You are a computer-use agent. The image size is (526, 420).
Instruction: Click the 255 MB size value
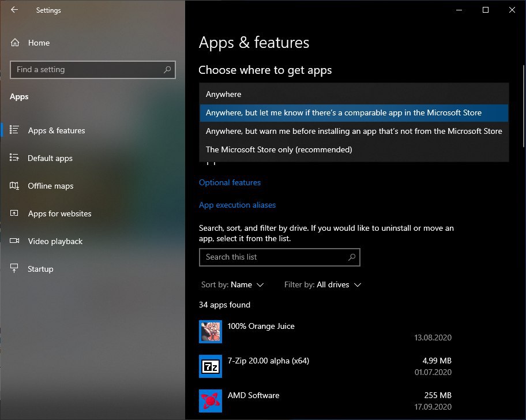click(438, 396)
